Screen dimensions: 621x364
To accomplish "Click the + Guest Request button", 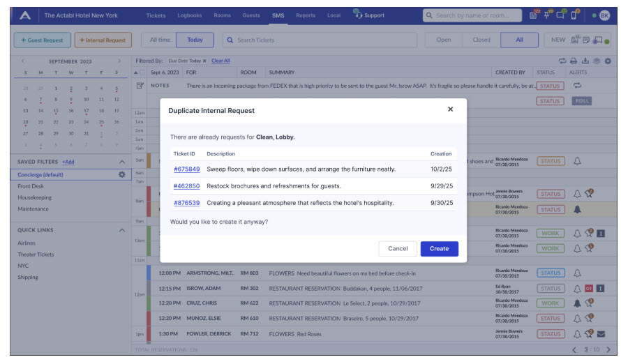I will (43, 40).
